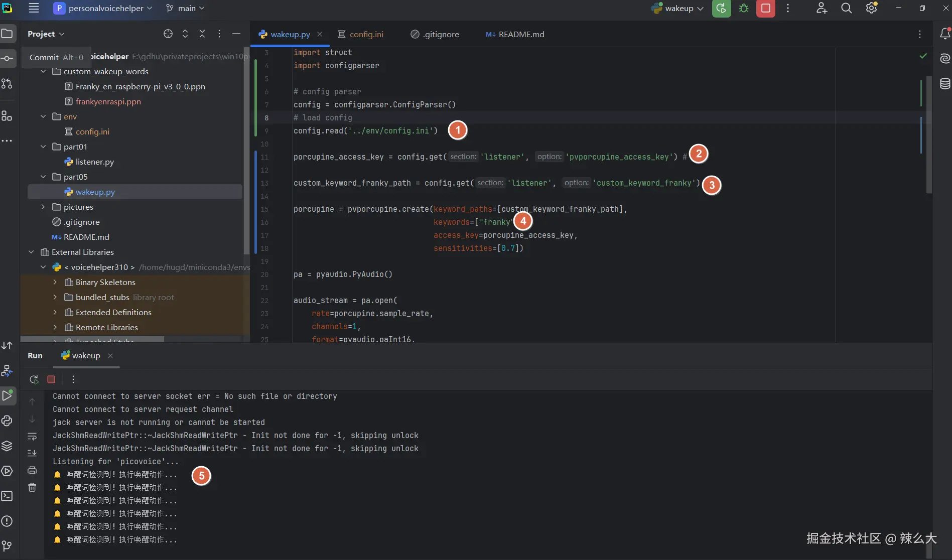
Task: Switch to the config.ini tab
Action: click(x=366, y=34)
